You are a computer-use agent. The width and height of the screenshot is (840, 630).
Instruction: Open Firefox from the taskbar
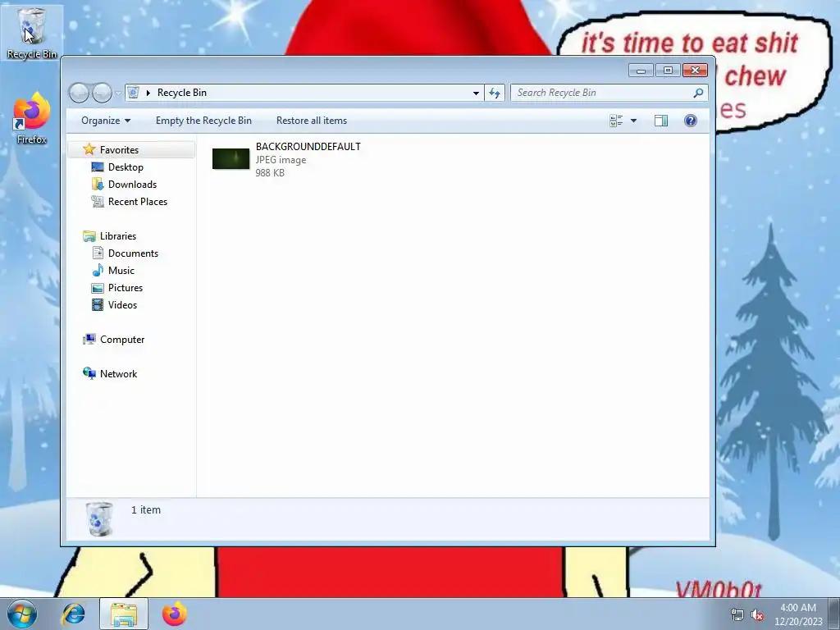(175, 614)
